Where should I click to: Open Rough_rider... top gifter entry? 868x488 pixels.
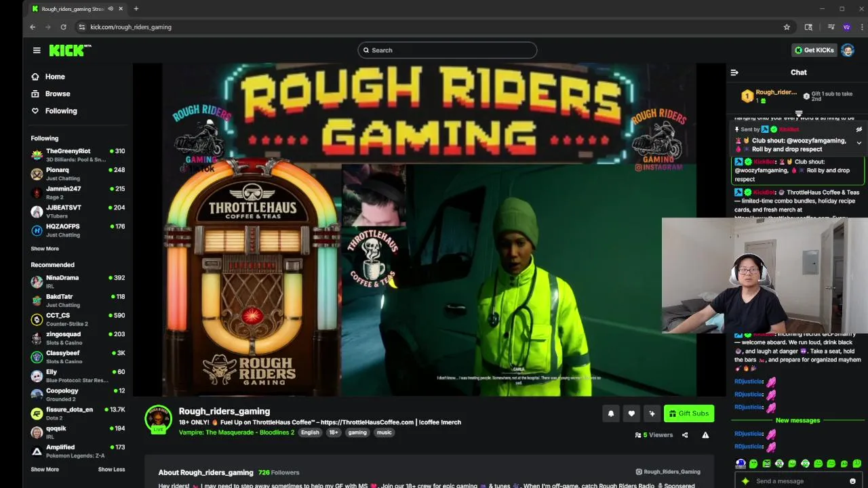click(769, 96)
